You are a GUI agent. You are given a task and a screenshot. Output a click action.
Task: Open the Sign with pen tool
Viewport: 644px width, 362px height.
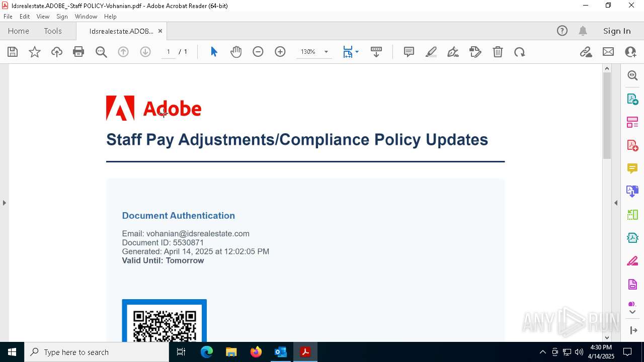(453, 52)
